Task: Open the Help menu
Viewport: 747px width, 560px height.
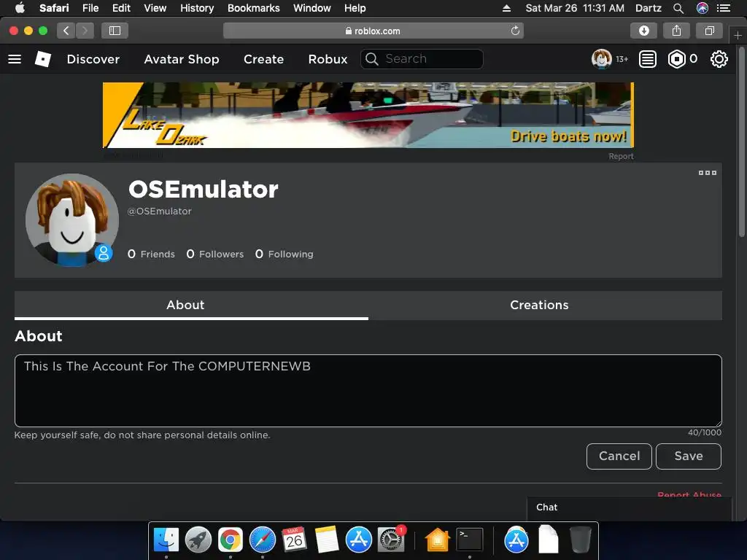Action: [355, 8]
